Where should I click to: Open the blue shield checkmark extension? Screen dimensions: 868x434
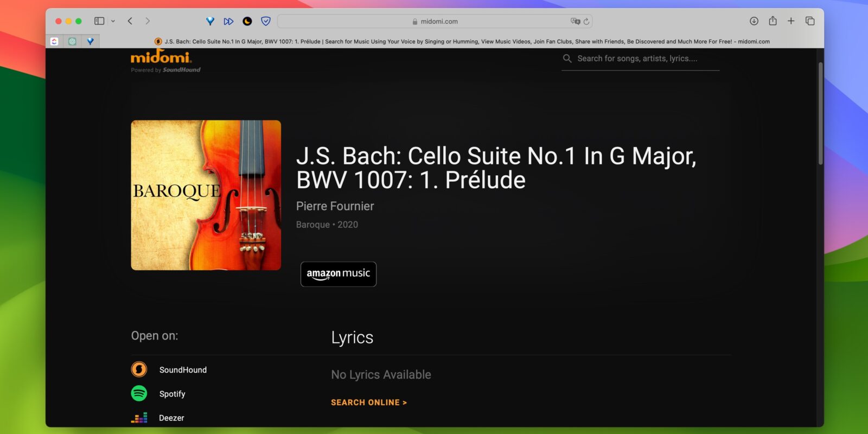click(266, 21)
